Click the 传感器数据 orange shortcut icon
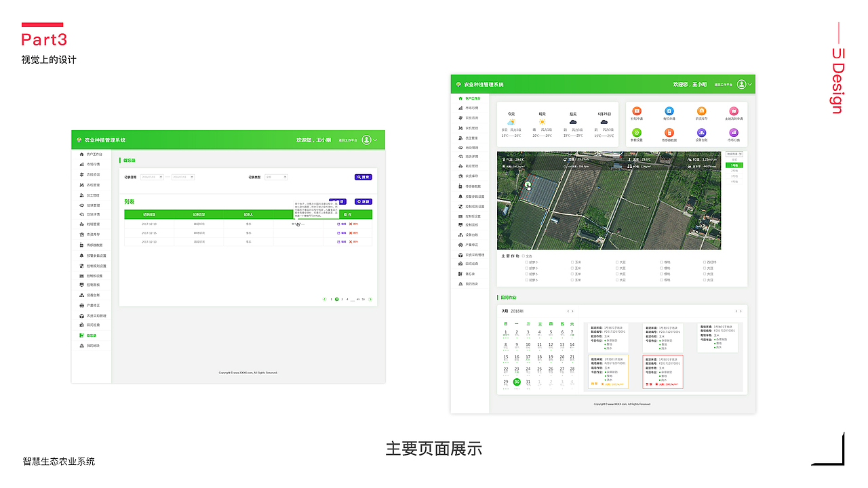Image resolution: width=868 pixels, height=488 pixels. (x=669, y=133)
